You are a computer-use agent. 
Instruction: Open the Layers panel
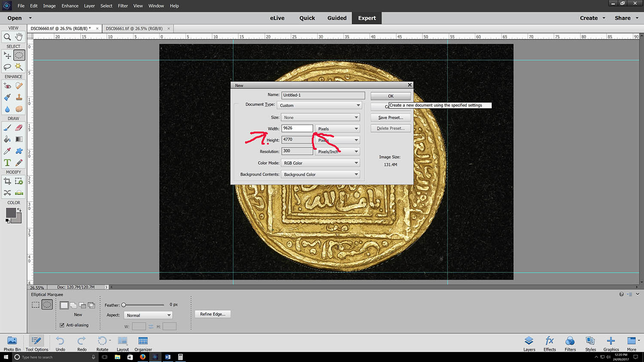click(529, 344)
